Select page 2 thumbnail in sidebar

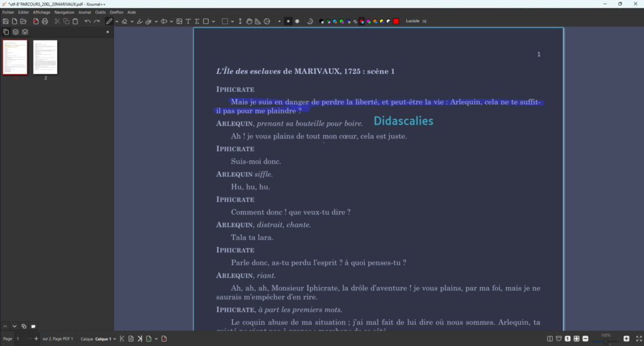pos(45,57)
